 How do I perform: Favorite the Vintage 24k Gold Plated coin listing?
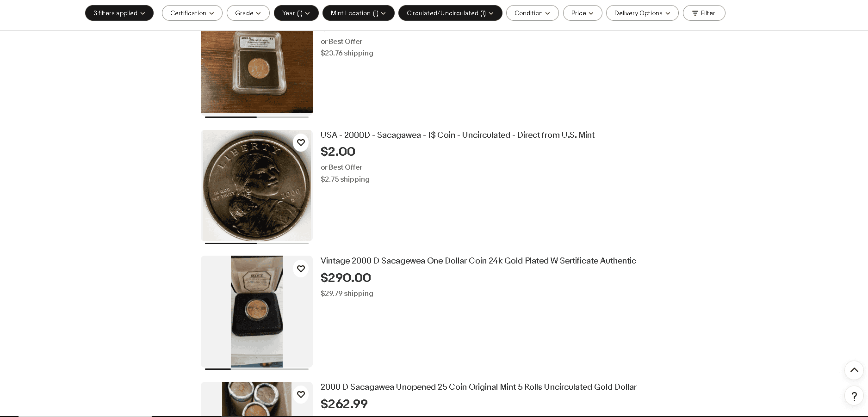(x=301, y=269)
